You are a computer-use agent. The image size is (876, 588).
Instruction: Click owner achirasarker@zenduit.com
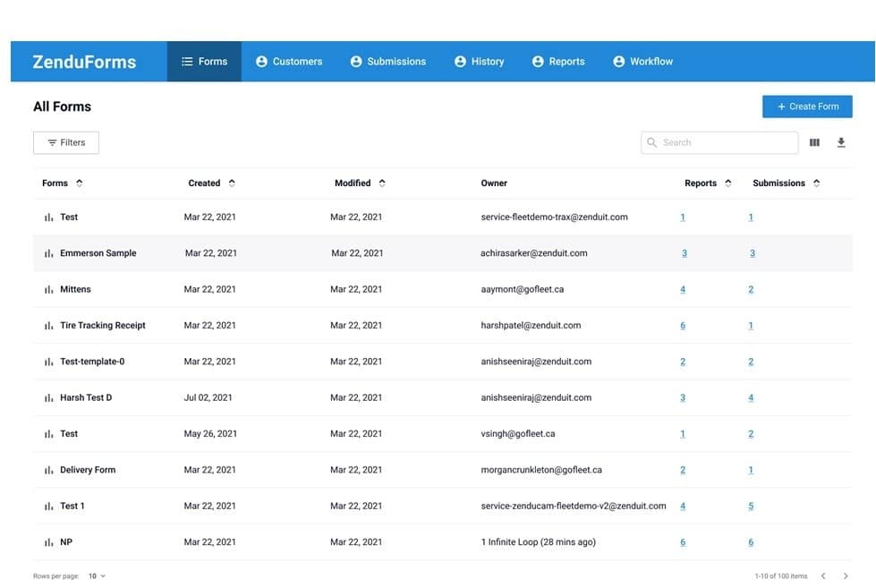click(533, 253)
